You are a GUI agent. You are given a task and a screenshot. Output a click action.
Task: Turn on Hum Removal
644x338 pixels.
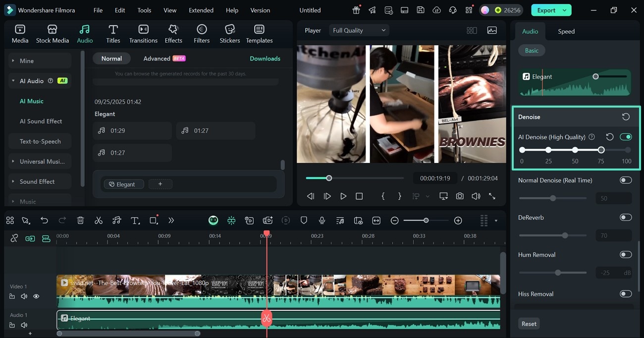[626, 255]
